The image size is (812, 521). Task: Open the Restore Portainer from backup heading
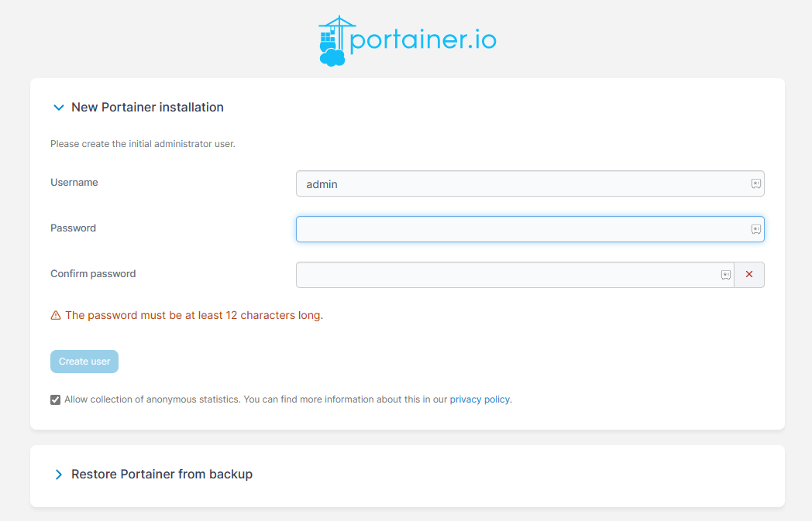click(x=161, y=475)
